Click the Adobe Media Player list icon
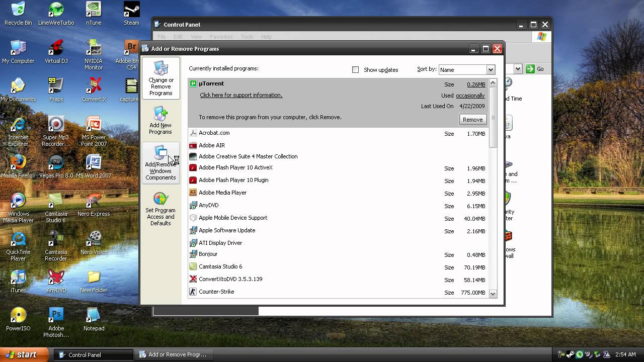 (193, 193)
